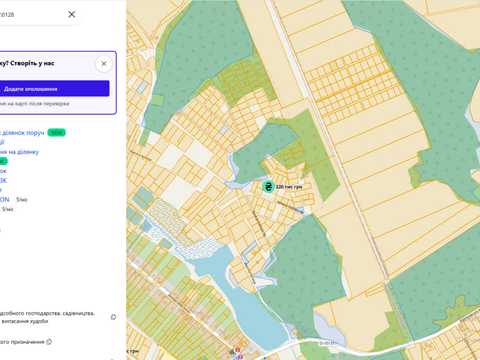Image resolution: width=480 pixels, height=360 pixels.
Task: Dismiss the 'Створіть у нас' promo card
Action: 104,63
